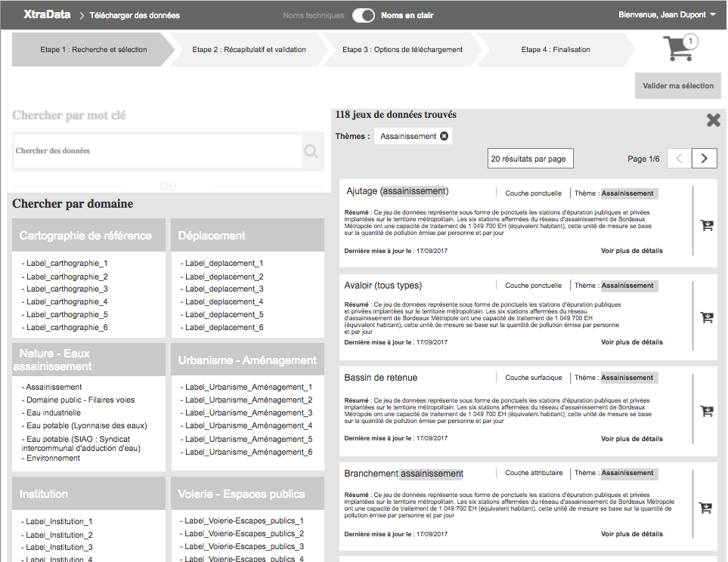Select Eau industrielle in Nature - Eaux
The image size is (728, 562).
53,412
